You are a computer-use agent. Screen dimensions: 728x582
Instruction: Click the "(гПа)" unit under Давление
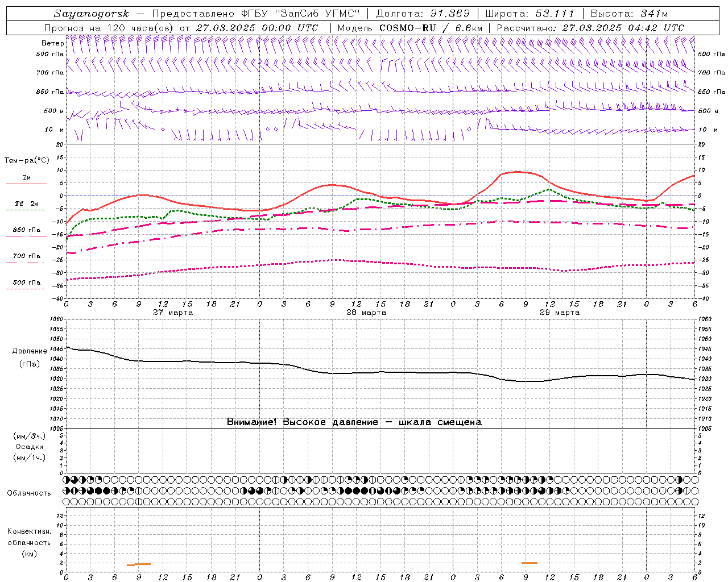click(x=30, y=364)
